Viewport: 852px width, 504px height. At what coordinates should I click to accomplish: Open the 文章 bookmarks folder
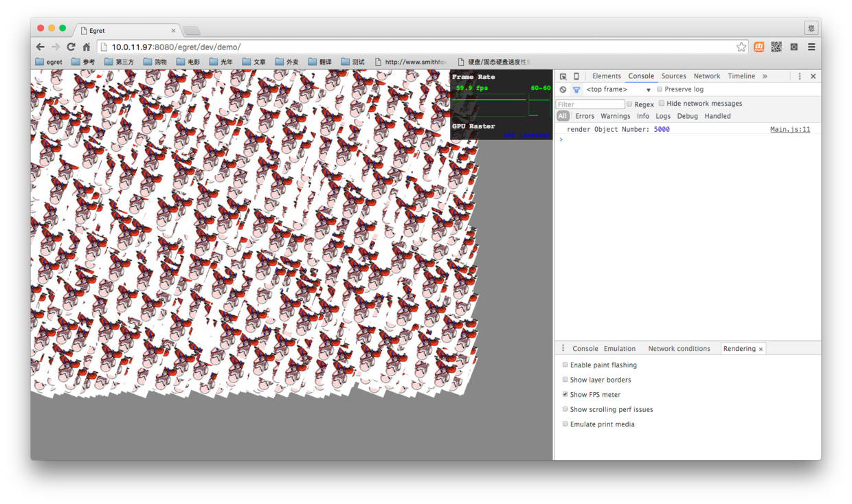click(x=254, y=62)
